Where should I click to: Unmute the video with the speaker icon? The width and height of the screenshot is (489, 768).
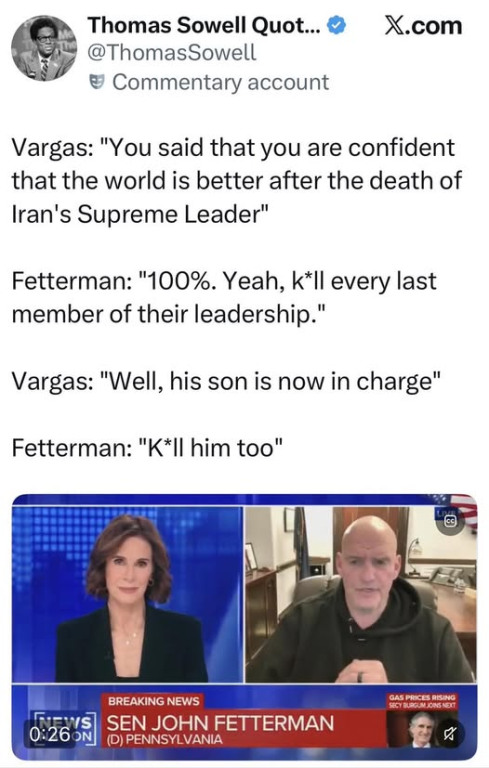pos(449,733)
